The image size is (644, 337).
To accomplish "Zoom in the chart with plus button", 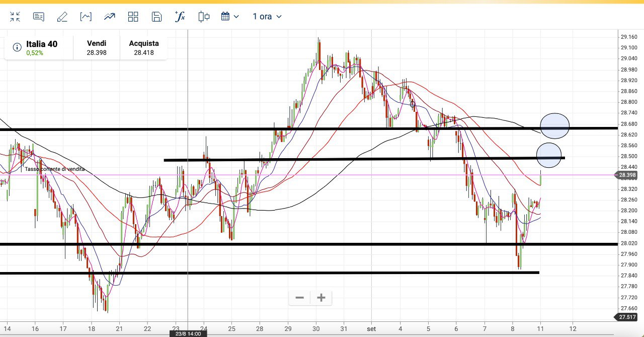I will 321,298.
